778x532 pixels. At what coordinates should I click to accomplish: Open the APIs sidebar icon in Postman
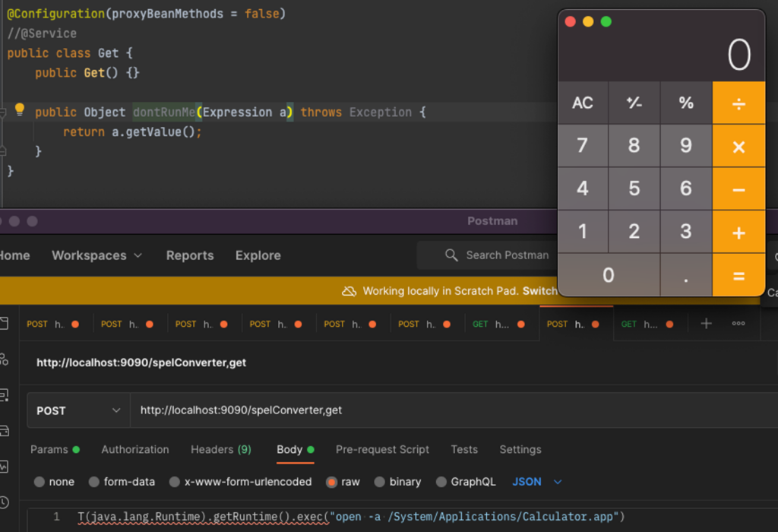4,359
